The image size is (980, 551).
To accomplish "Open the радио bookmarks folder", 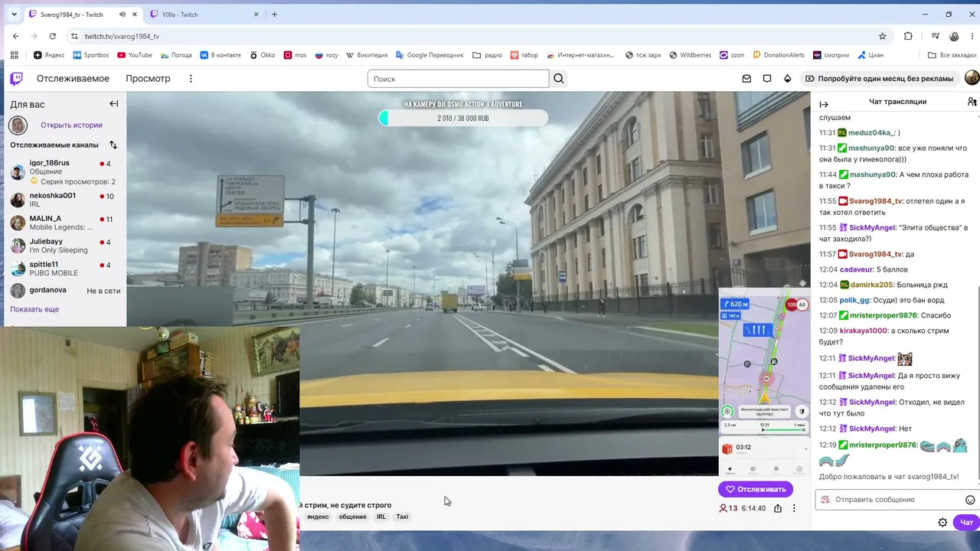I will point(488,55).
